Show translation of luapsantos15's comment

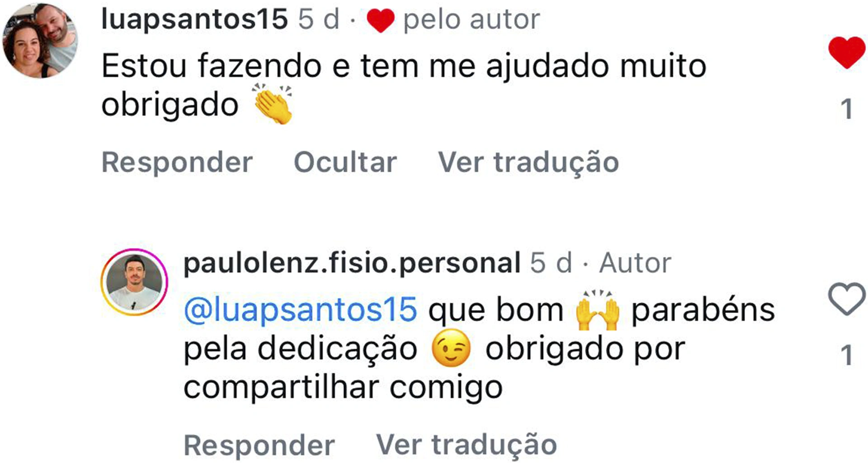point(528,162)
